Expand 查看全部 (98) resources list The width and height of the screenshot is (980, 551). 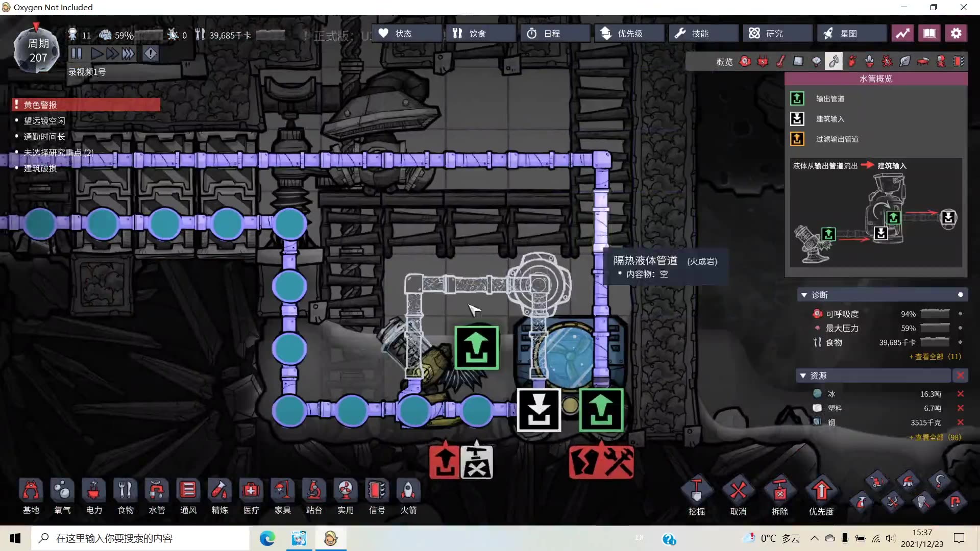(935, 437)
